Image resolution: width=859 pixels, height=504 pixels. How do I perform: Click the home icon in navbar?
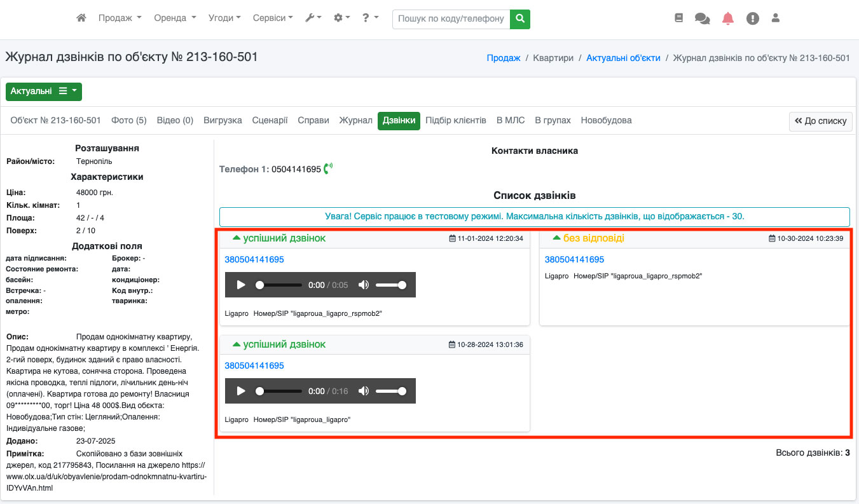coord(81,18)
